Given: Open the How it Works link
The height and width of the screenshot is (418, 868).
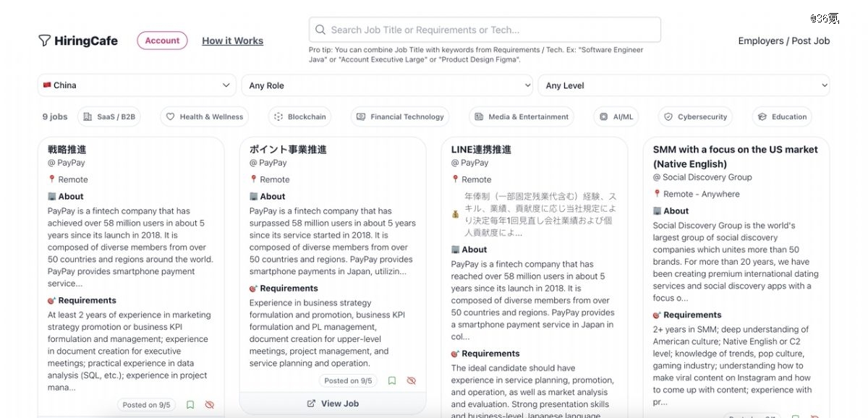Looking at the screenshot, I should coord(233,40).
